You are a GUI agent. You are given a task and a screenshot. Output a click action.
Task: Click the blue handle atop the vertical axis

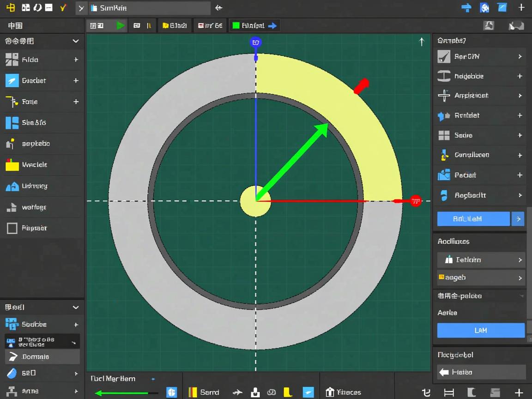(255, 42)
